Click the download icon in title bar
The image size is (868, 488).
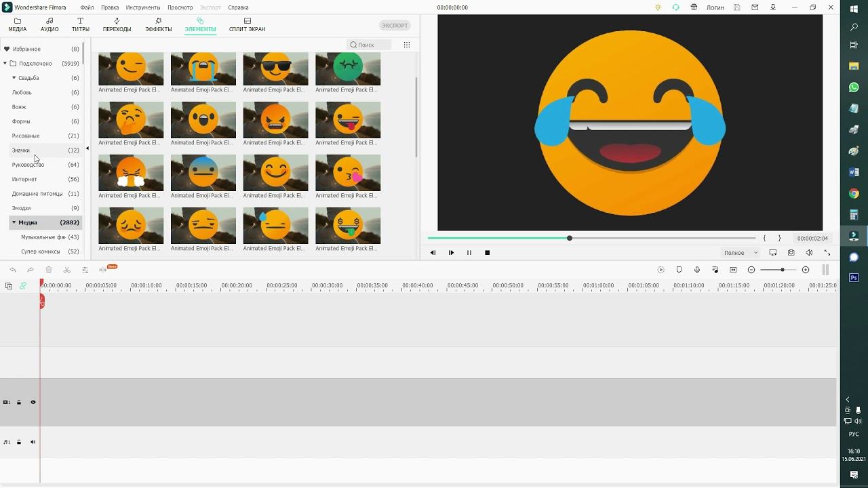click(x=773, y=7)
